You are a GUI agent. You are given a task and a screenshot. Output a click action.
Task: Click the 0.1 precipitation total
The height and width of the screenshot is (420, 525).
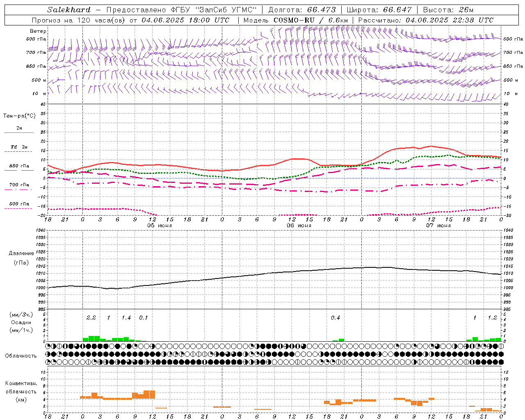[x=143, y=318]
